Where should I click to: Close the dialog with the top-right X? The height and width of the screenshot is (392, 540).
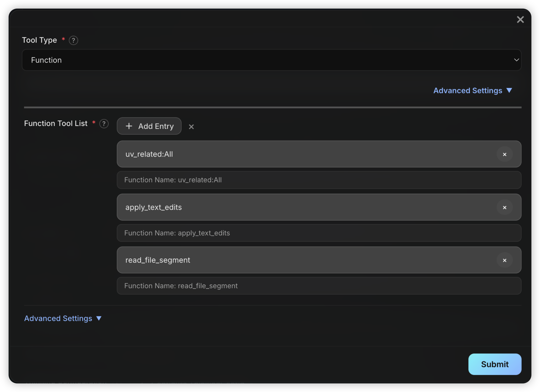[x=520, y=20]
